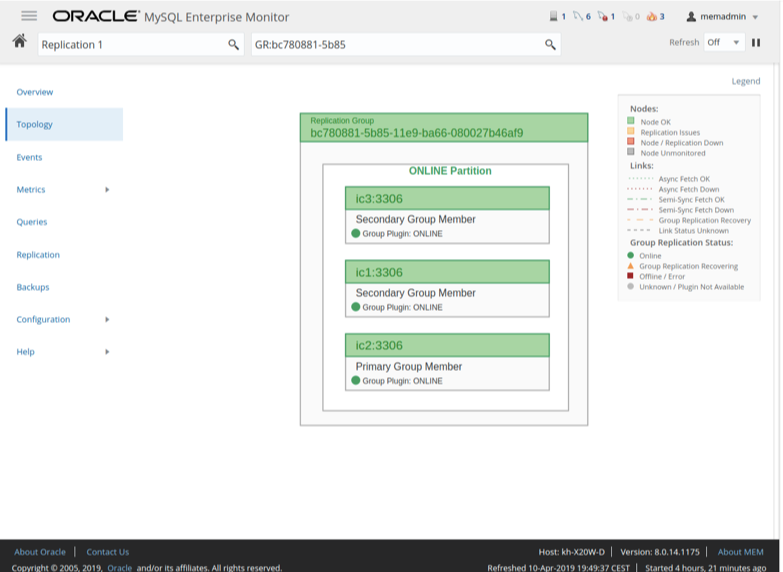Click the Node Unmonitored gray legend swatch

coord(631,152)
